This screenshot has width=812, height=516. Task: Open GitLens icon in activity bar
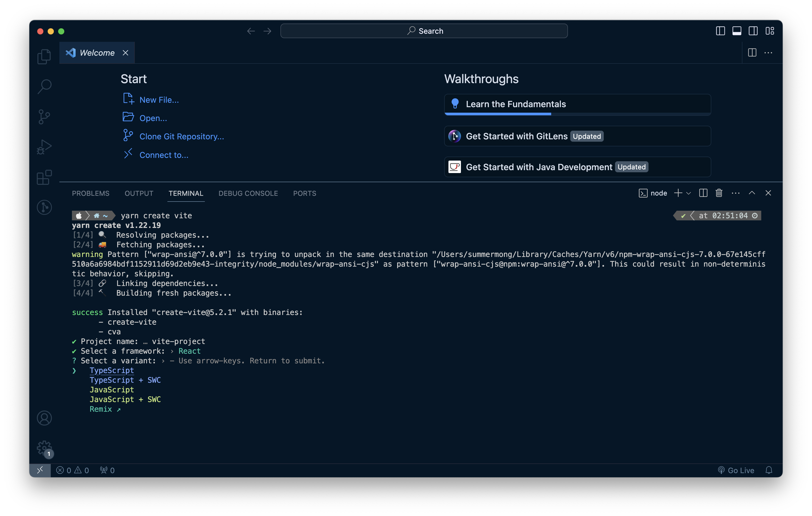click(44, 207)
